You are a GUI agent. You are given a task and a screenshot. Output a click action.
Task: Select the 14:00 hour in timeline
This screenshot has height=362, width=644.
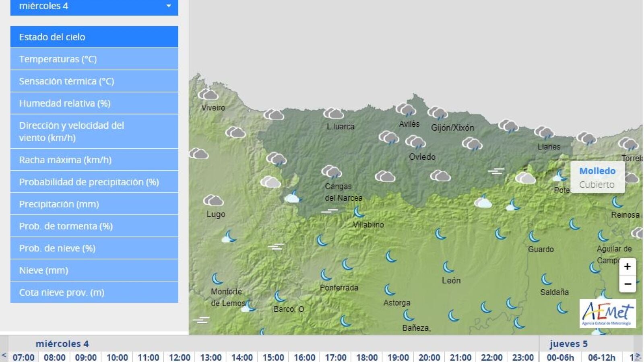[242, 357]
